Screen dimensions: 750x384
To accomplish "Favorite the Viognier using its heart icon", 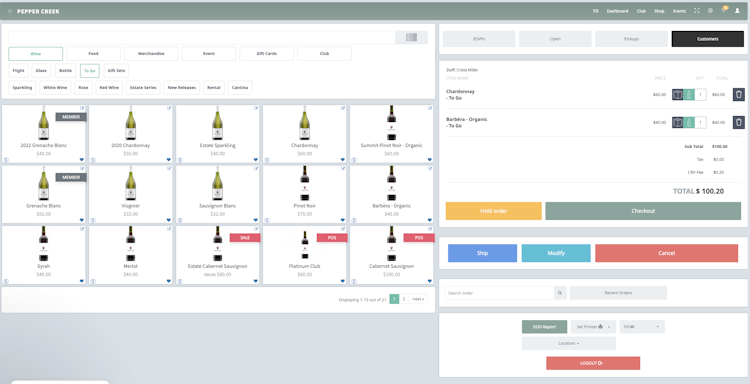I will tap(168, 220).
